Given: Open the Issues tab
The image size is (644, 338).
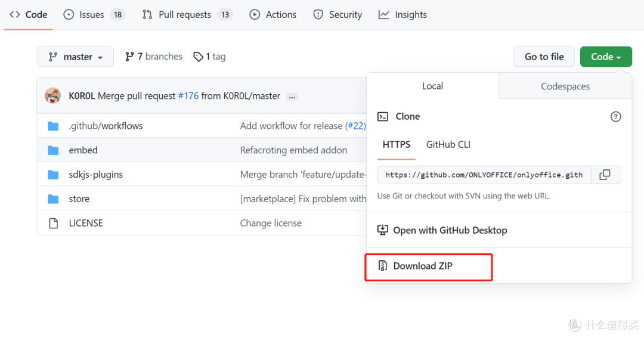Looking at the screenshot, I should tap(94, 14).
